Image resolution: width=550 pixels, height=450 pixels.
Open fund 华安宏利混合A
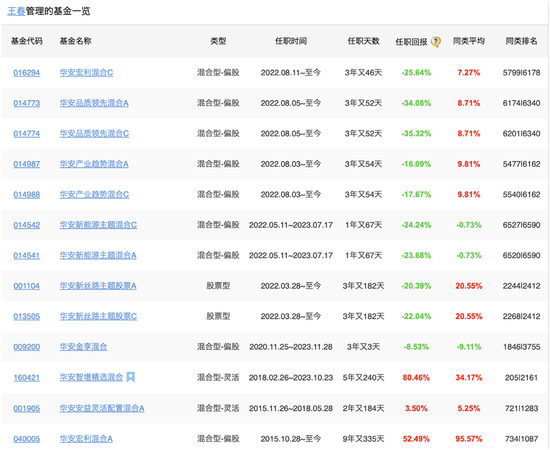[x=86, y=439]
